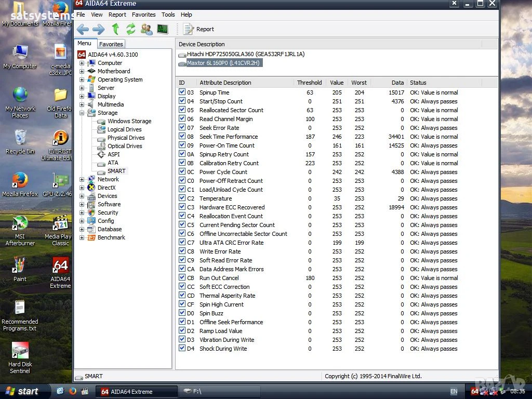Toggle the Temperature attribute checkbox
This screenshot has height=399, width=532.
pyautogui.click(x=182, y=198)
